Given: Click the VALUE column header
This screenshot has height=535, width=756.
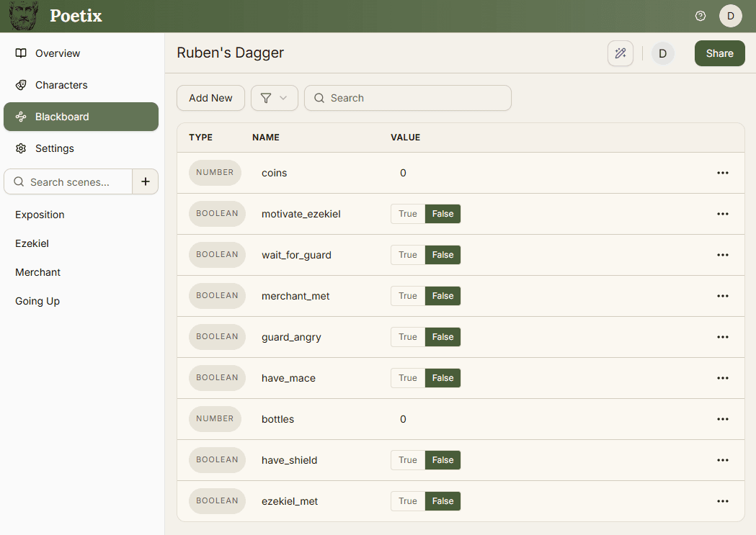Looking at the screenshot, I should [406, 138].
